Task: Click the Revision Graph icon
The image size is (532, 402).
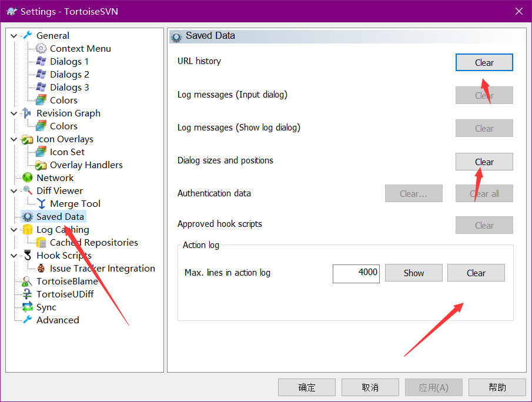Action: pos(28,113)
